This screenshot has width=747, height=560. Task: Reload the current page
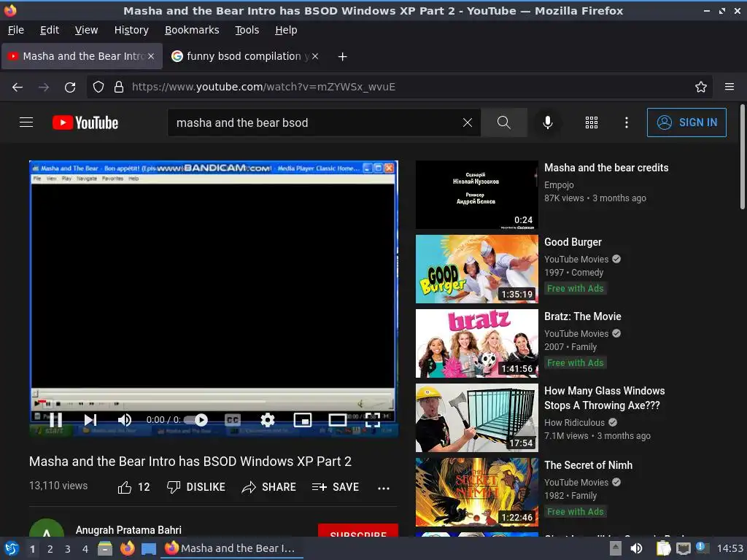pyautogui.click(x=70, y=87)
